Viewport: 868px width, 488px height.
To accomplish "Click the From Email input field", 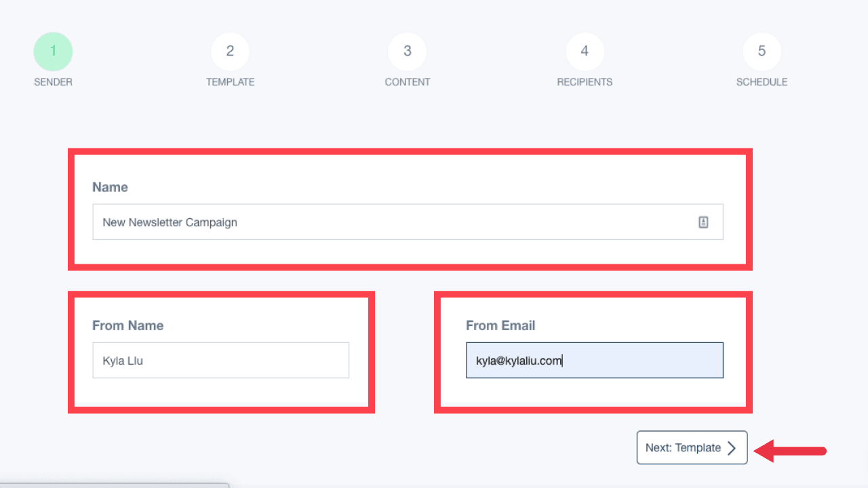I will click(594, 360).
